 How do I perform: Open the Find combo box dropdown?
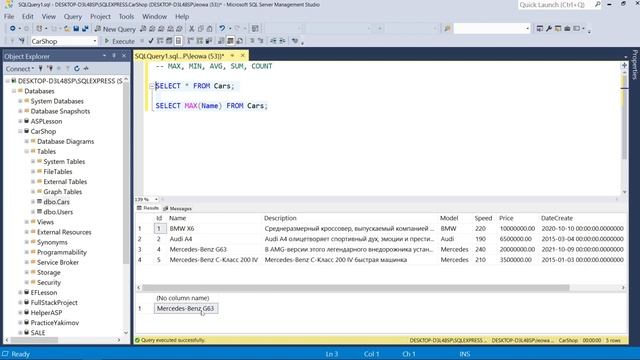coord(527,29)
